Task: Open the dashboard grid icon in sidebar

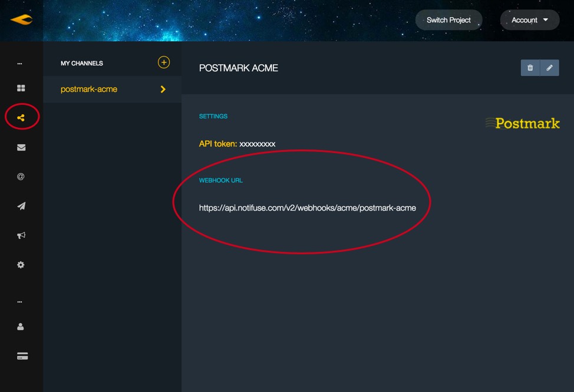Action: (21, 88)
